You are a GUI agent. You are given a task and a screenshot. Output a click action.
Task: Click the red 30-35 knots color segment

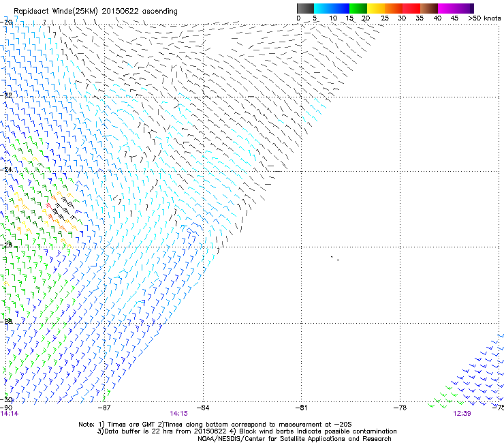tap(411, 8)
